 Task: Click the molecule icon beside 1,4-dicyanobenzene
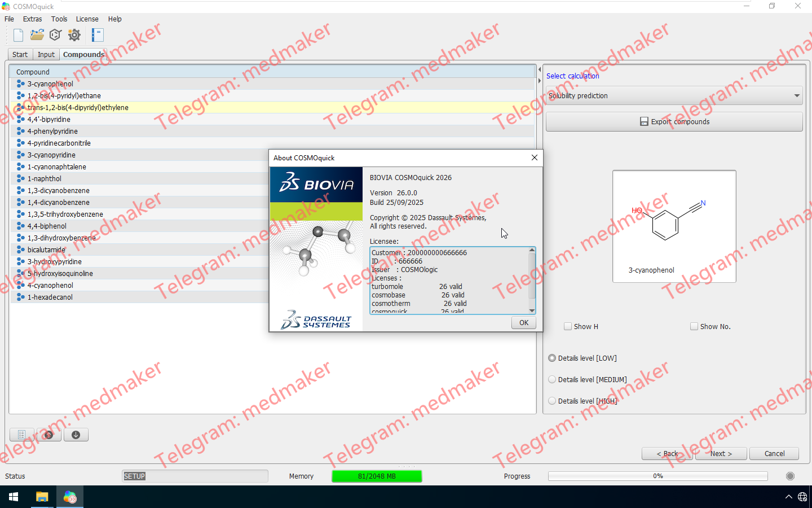click(x=20, y=202)
